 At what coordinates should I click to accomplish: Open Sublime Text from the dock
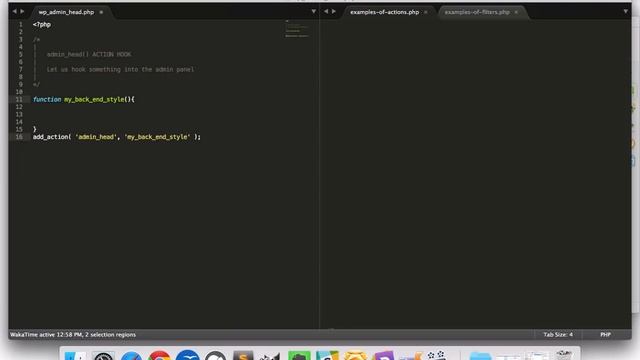pos(243,356)
